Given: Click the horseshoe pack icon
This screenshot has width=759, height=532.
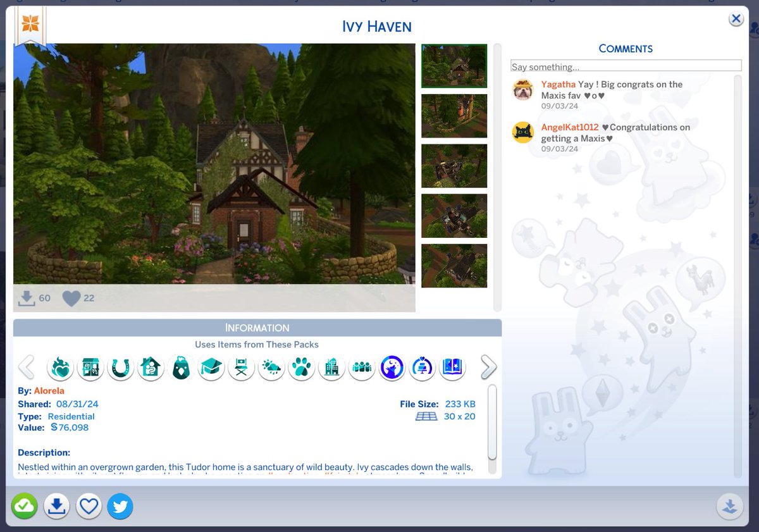Looking at the screenshot, I should coord(121,367).
